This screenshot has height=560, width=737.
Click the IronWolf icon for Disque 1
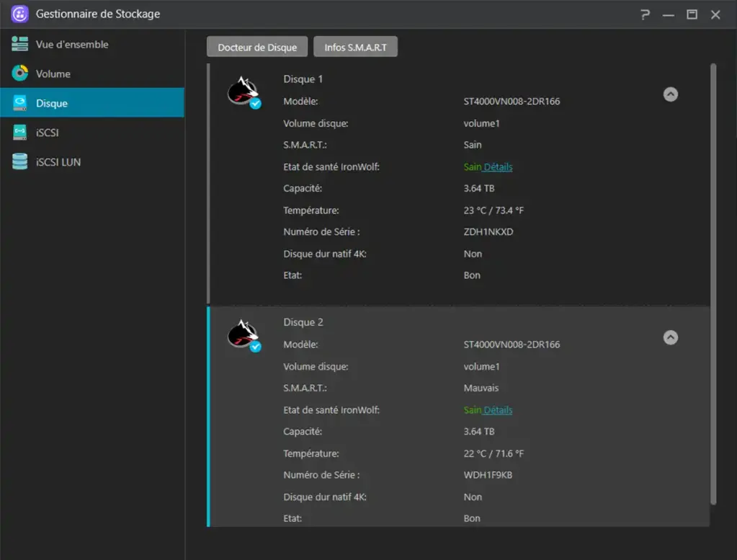(243, 92)
